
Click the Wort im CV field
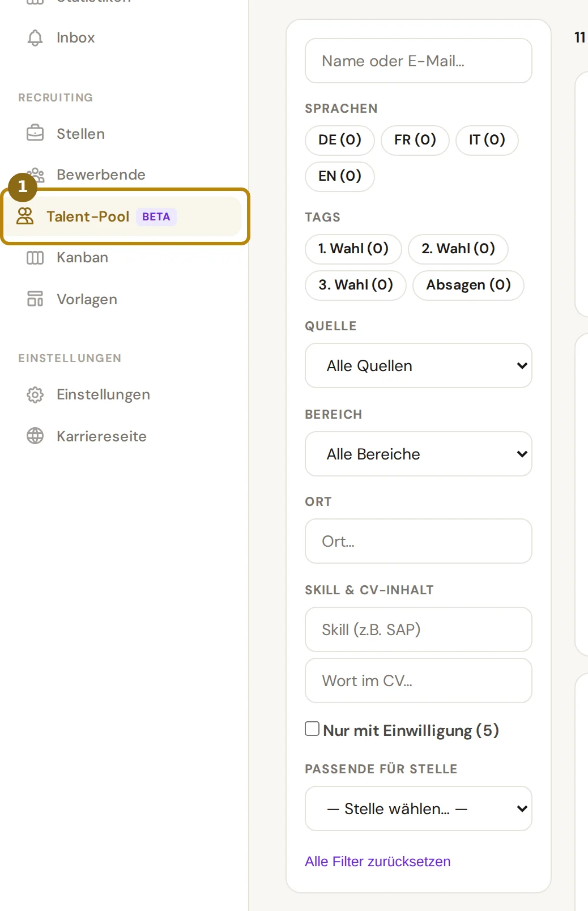(419, 680)
